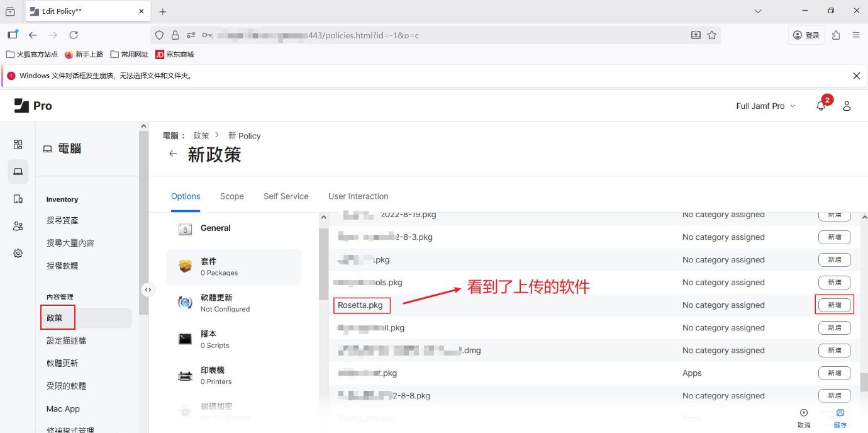868x433 pixels.
Task: Click the back arrow beside 新政策
Action: [x=173, y=154]
